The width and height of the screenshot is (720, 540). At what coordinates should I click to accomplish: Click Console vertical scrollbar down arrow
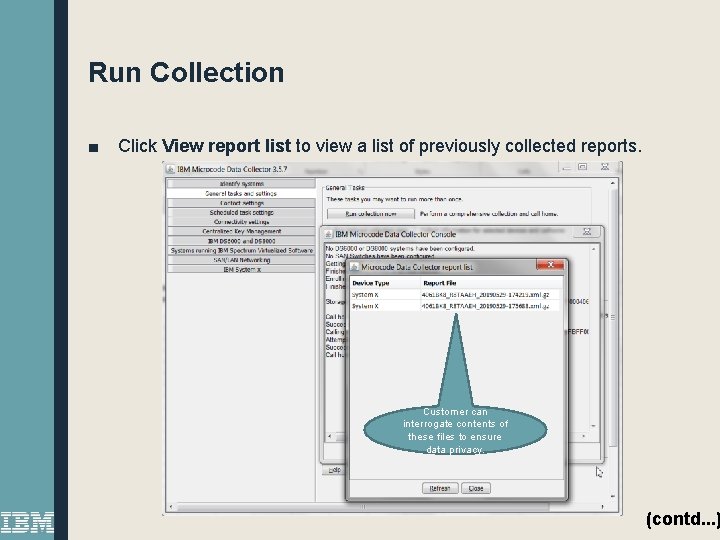click(x=593, y=426)
